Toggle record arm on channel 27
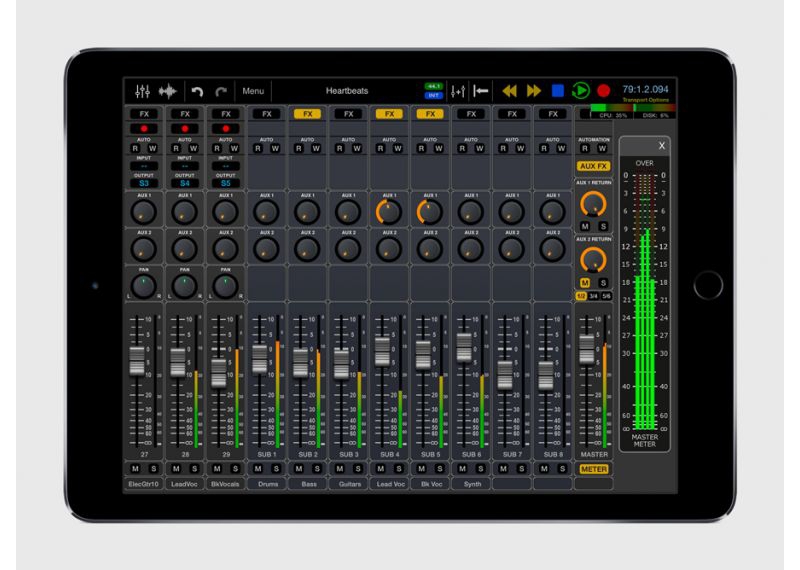 click(144, 129)
